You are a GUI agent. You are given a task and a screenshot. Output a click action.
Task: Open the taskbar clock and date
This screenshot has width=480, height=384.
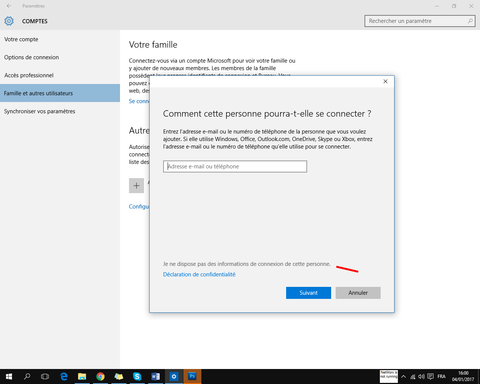click(x=463, y=376)
